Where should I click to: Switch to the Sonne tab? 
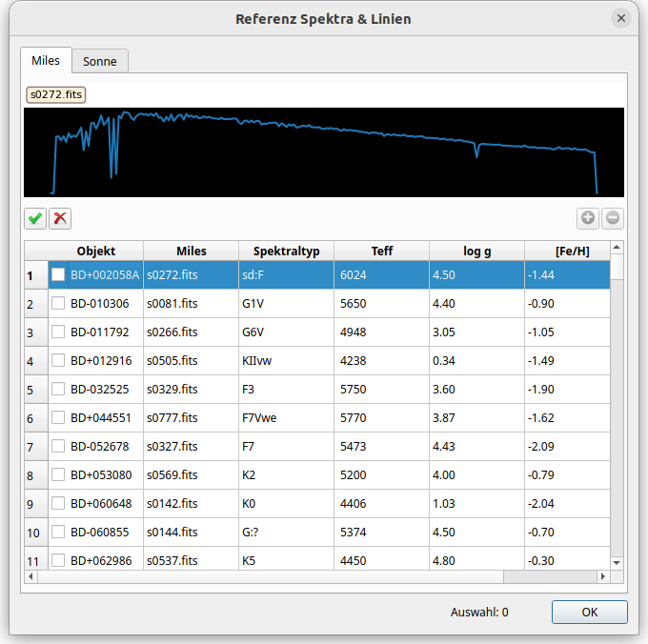coord(100,61)
